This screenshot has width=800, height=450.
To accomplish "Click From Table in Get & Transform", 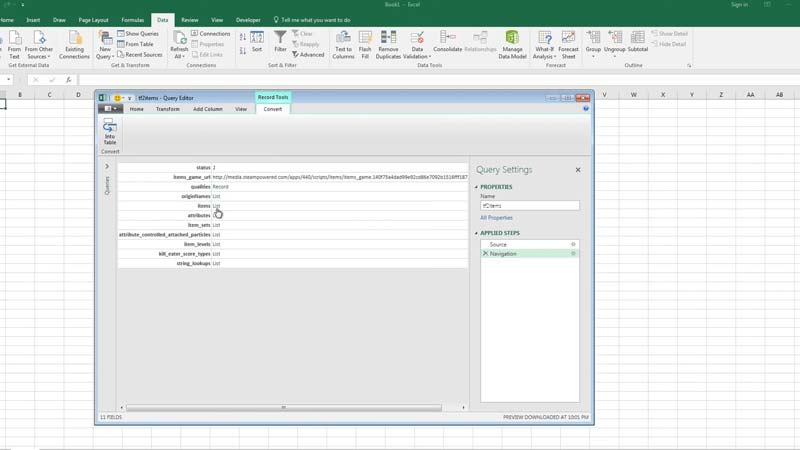I will click(x=135, y=44).
